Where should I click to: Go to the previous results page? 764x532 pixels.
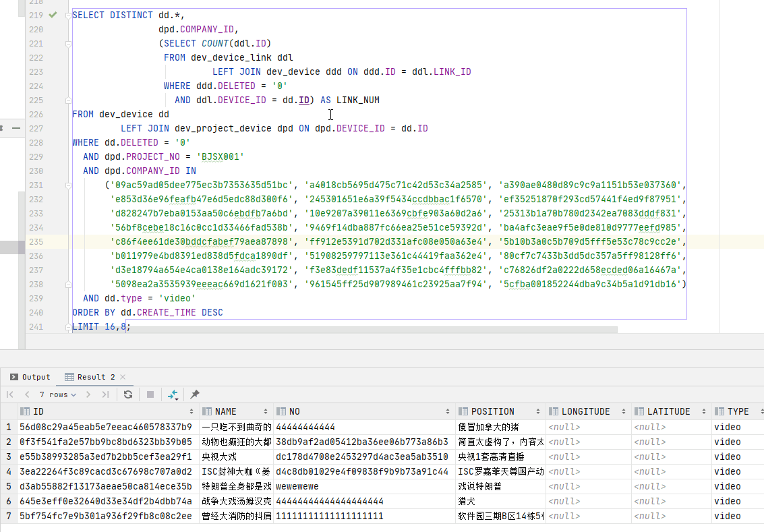[27, 394]
